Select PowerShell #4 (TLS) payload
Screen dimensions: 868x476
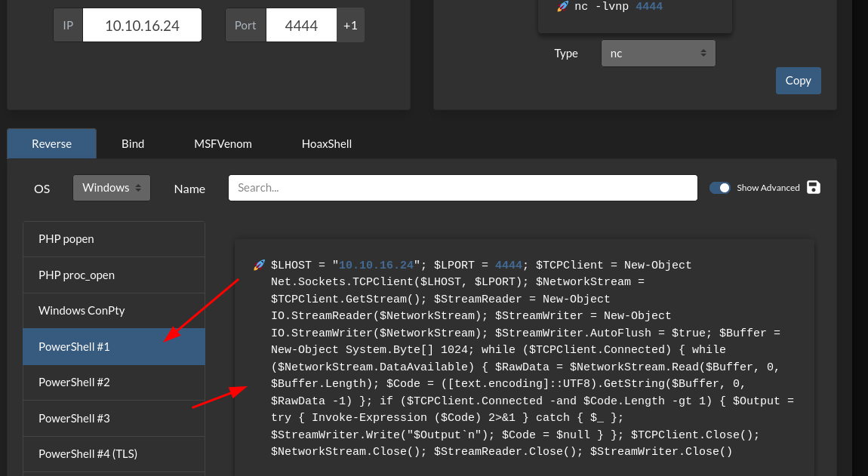pos(114,454)
